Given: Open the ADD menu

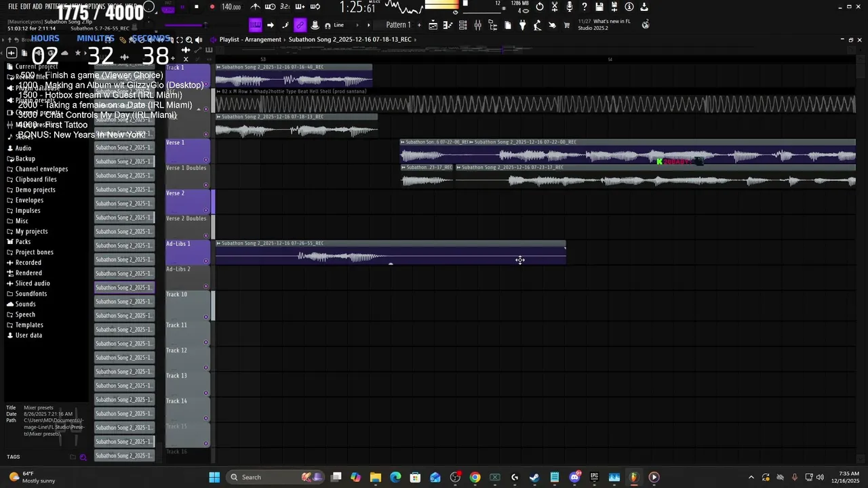Looking at the screenshot, I should coord(37,6).
